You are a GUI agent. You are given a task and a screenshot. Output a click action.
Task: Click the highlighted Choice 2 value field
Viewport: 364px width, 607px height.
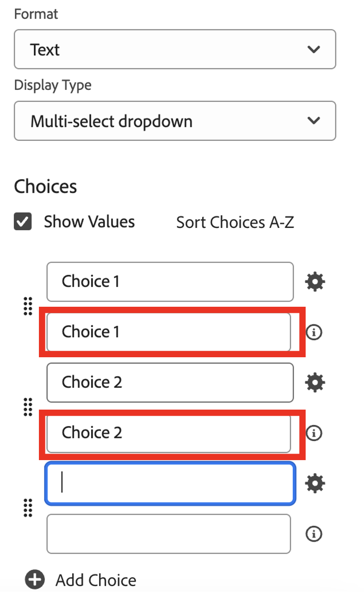pyautogui.click(x=169, y=433)
